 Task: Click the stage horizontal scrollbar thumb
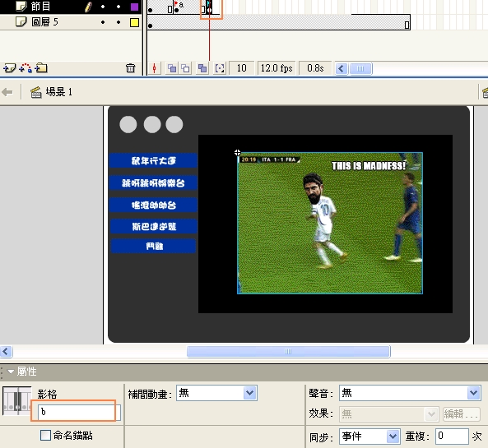point(288,352)
